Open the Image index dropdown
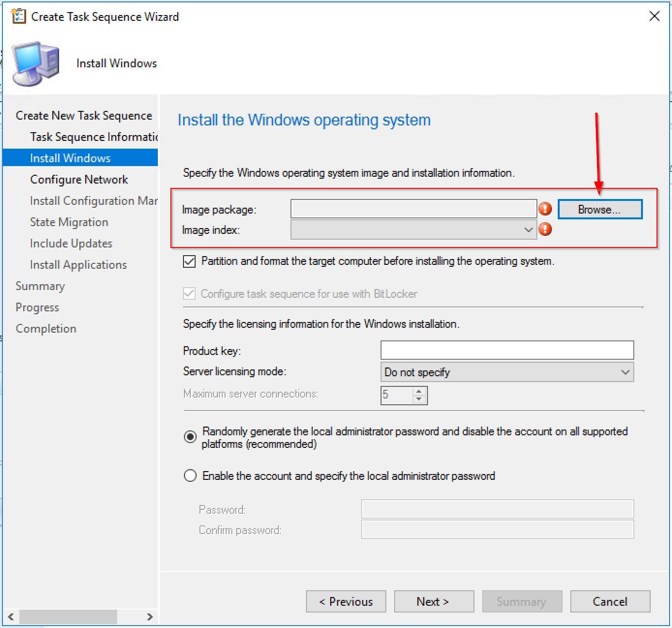 (x=528, y=230)
